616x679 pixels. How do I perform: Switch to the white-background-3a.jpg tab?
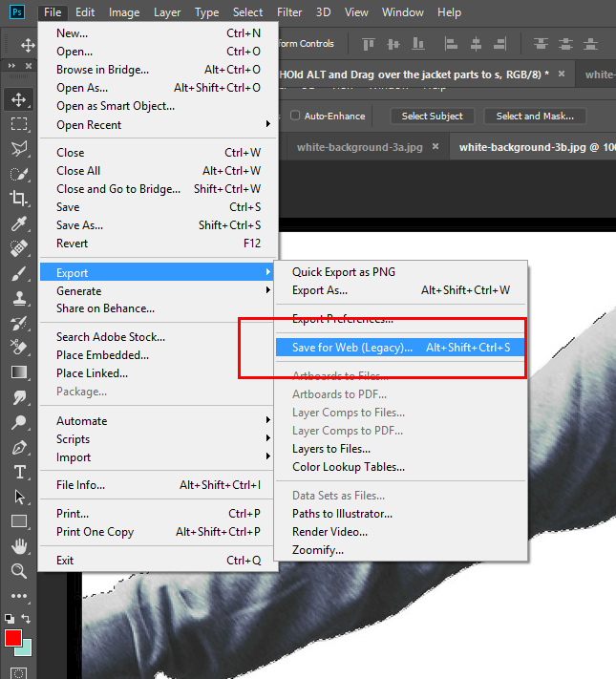tap(357, 147)
